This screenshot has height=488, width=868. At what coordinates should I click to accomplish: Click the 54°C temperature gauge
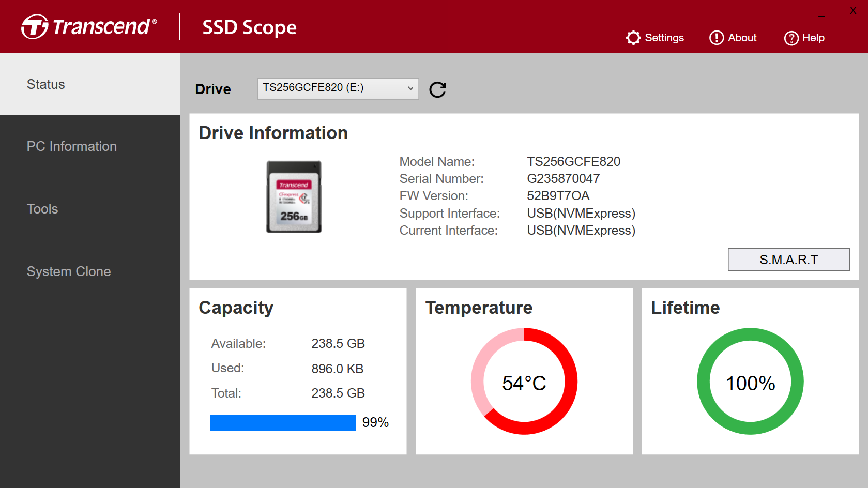pos(524,382)
